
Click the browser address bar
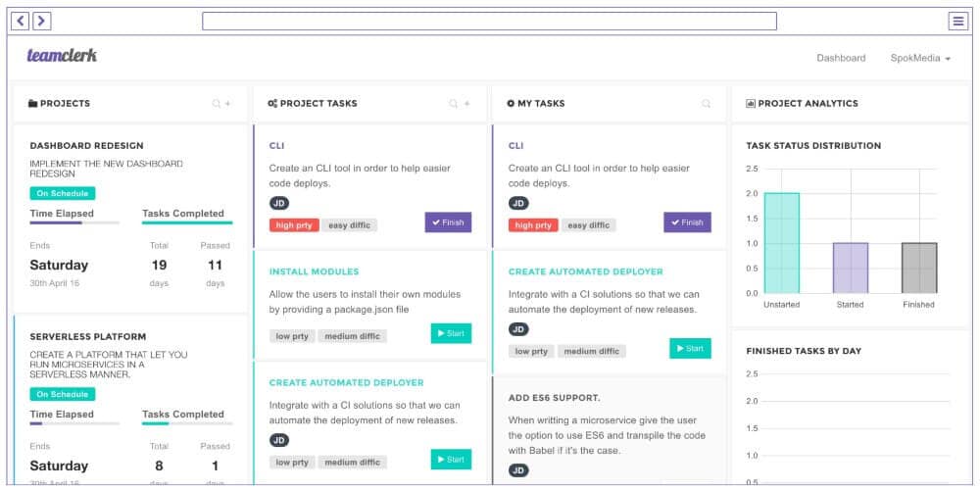489,21
